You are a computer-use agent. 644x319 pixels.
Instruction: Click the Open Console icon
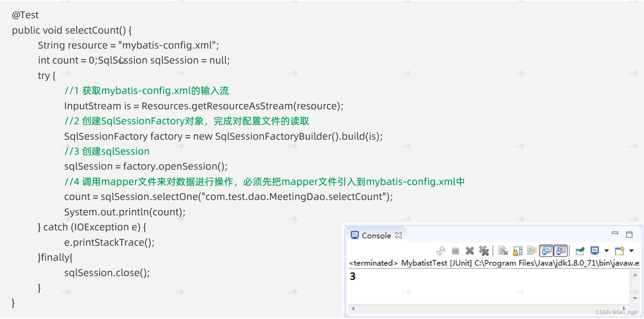coord(619,251)
